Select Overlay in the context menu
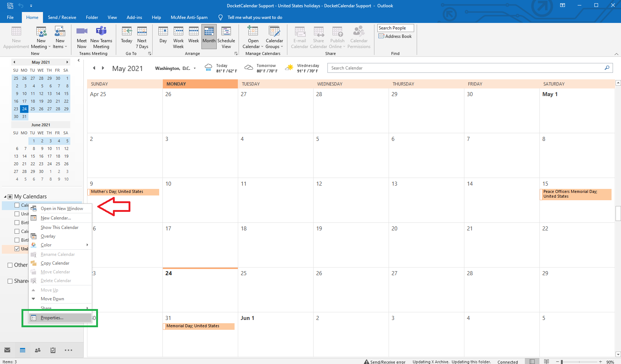 click(x=60, y=236)
